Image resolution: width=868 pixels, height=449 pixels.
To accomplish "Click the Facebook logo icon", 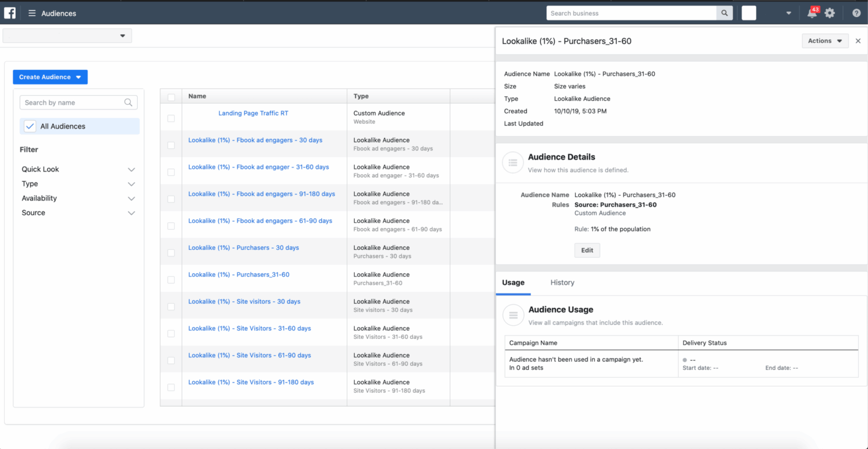I will pos(10,13).
